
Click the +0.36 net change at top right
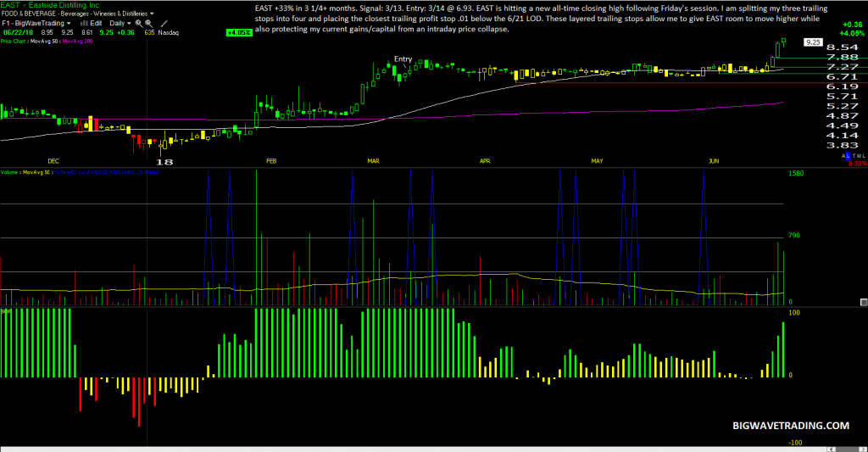(x=853, y=25)
